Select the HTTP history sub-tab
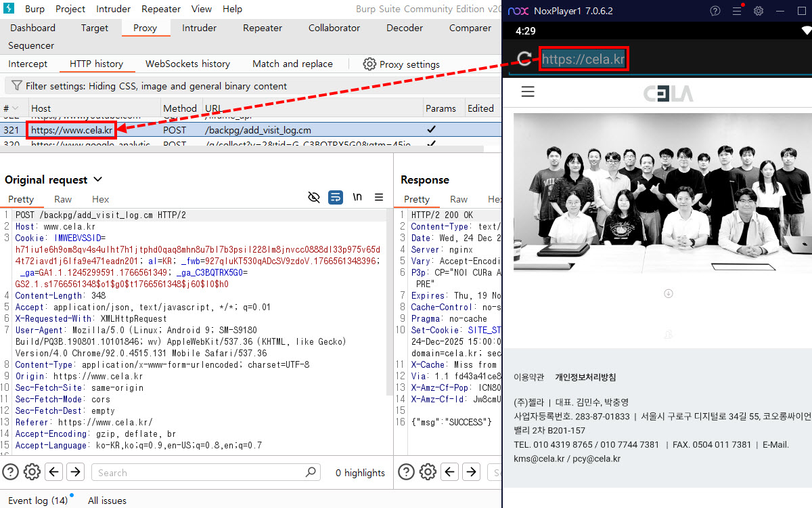 [x=96, y=64]
